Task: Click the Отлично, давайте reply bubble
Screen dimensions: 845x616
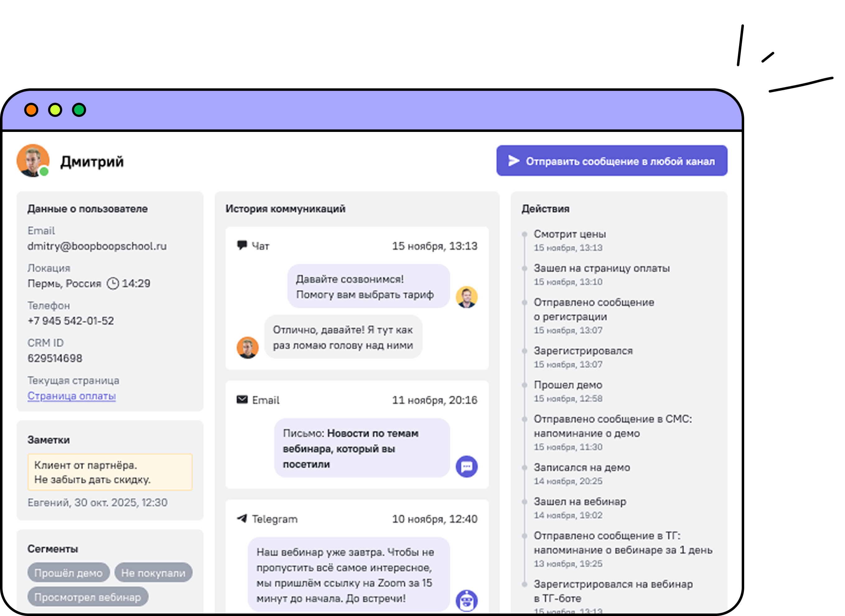Action: 343,337
